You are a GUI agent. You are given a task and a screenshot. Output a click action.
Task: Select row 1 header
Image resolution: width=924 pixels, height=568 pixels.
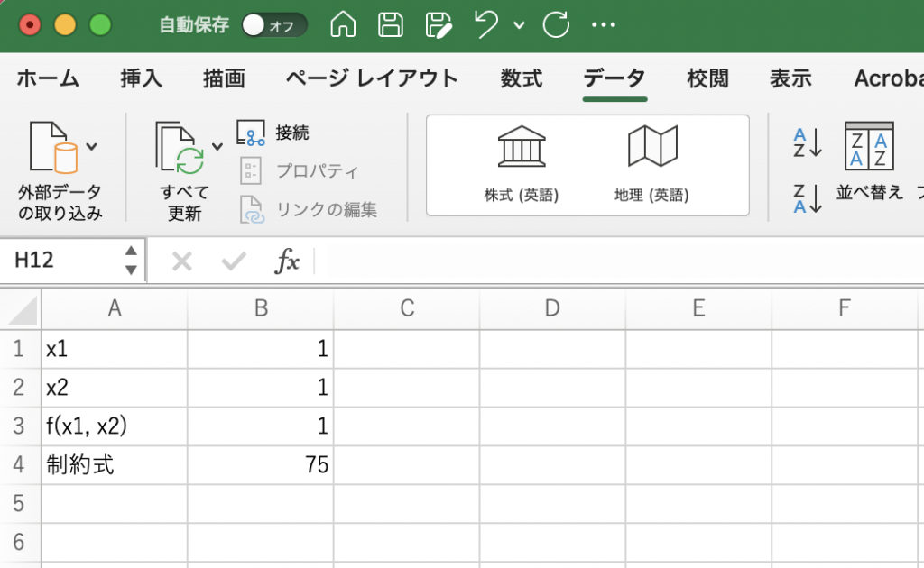21,349
